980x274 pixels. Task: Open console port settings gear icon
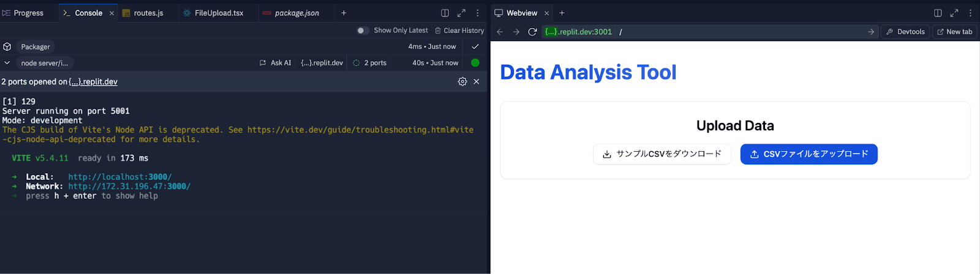(x=462, y=81)
